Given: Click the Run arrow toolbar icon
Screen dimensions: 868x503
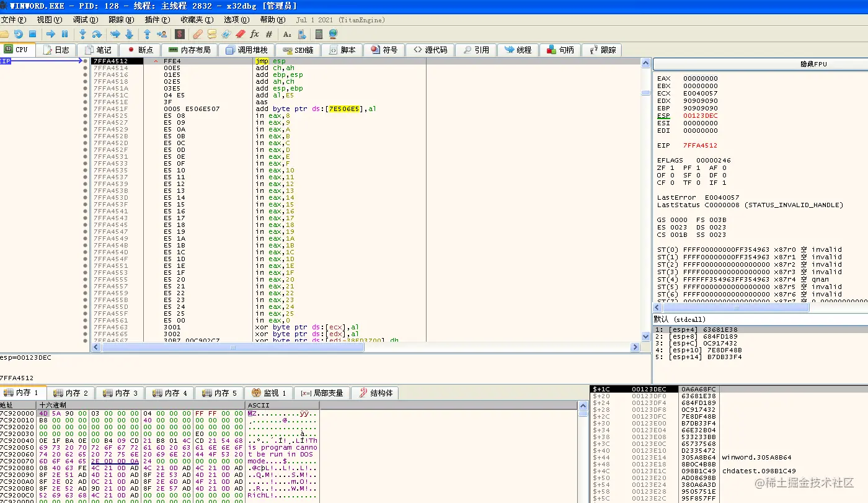Looking at the screenshot, I should coord(51,34).
